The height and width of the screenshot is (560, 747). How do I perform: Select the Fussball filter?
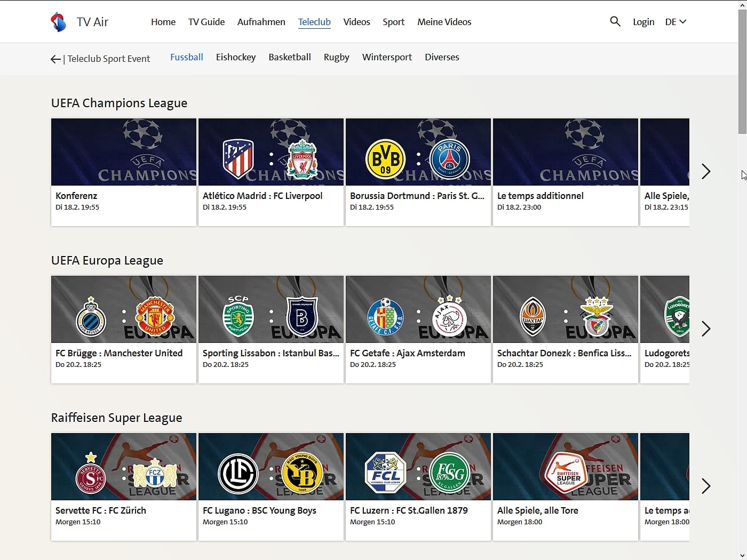pyautogui.click(x=186, y=57)
